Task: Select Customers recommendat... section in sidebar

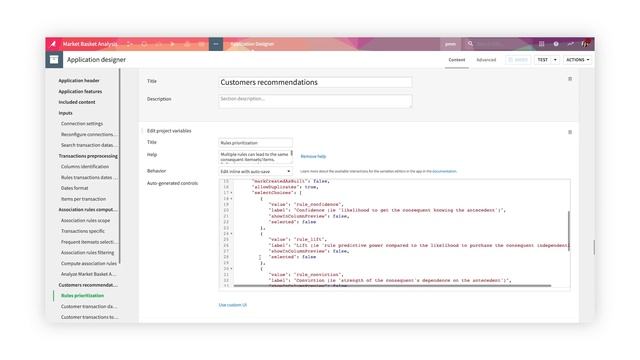Action: (88, 285)
